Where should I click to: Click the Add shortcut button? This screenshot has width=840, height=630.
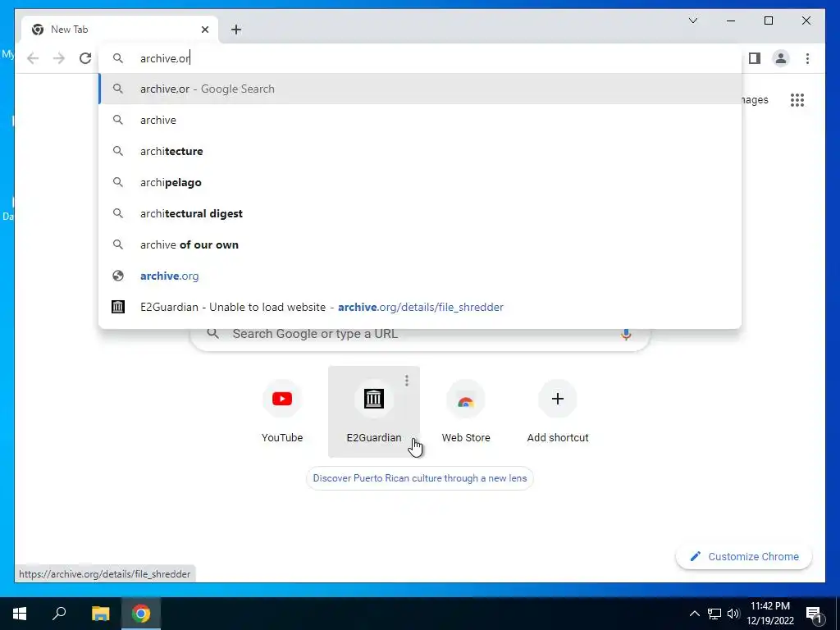(x=558, y=412)
